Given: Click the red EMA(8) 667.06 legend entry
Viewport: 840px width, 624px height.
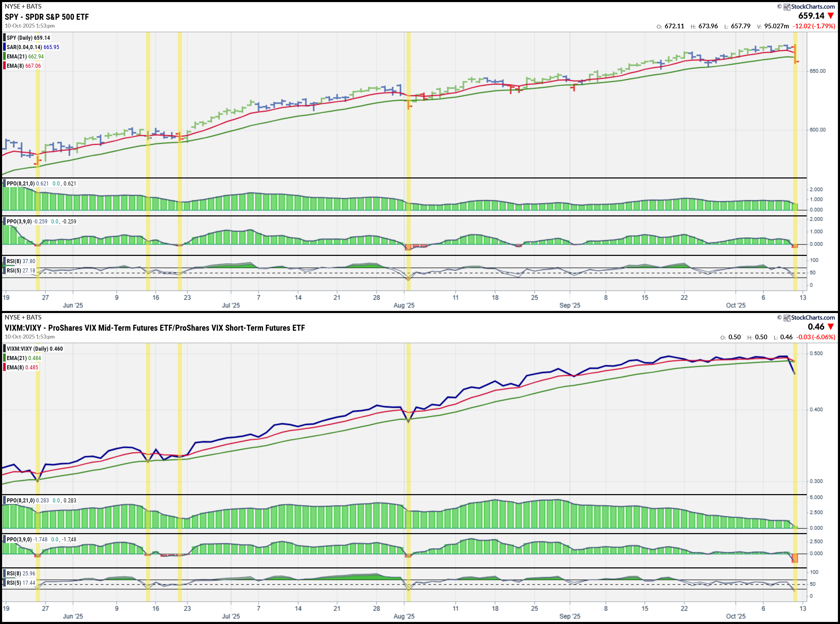Looking at the screenshot, I should tap(23, 66).
